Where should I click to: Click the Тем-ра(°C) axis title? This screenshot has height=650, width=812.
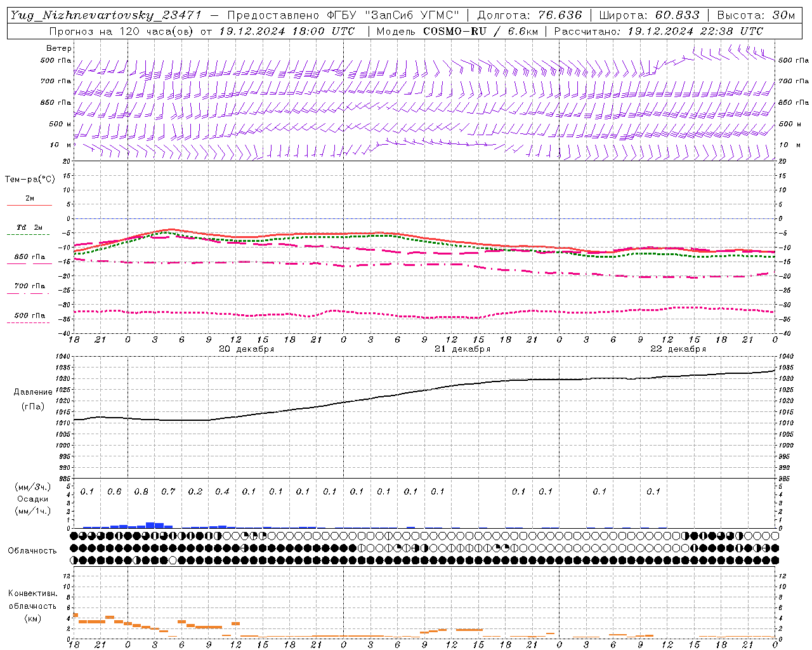coord(30,180)
